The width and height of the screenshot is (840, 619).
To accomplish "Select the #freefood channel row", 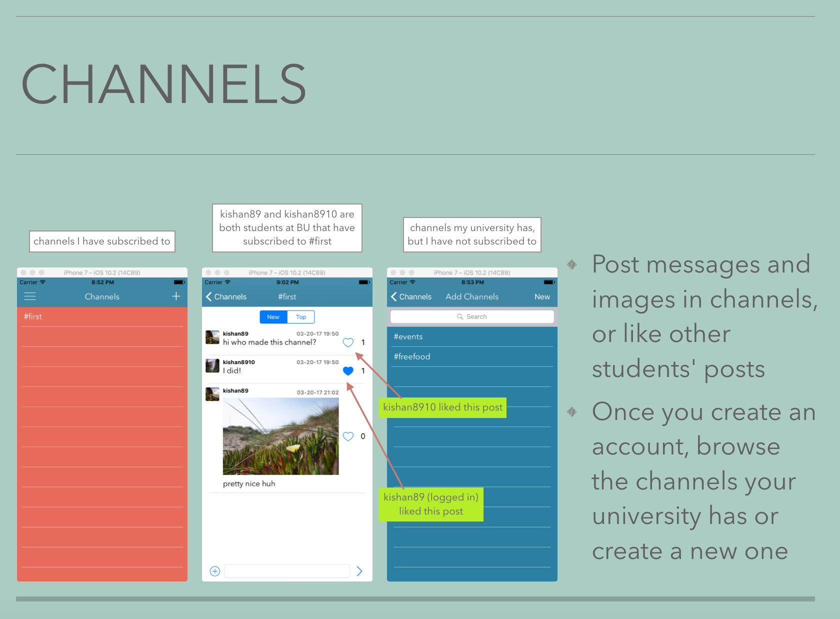I will coord(472,357).
